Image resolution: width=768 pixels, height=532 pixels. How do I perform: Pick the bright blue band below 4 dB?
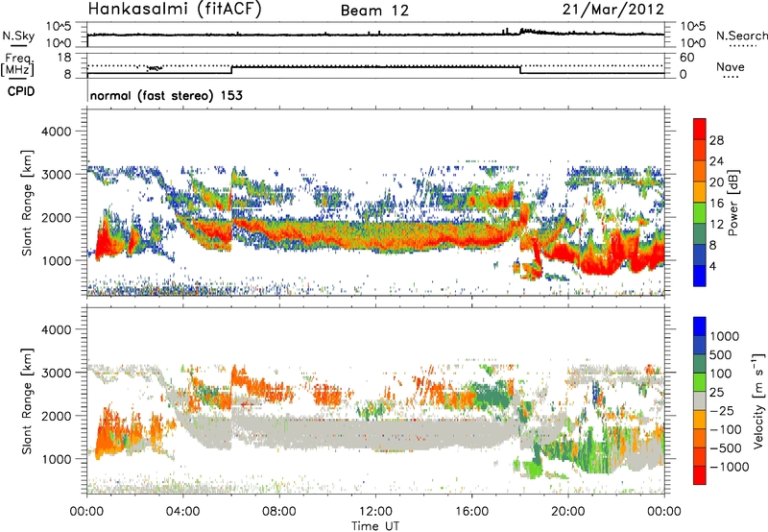(700, 276)
